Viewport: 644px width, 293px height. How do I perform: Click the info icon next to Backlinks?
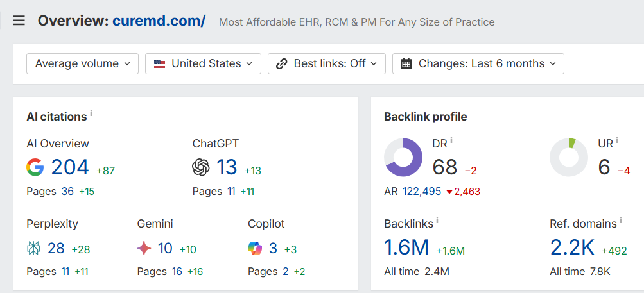point(437,221)
